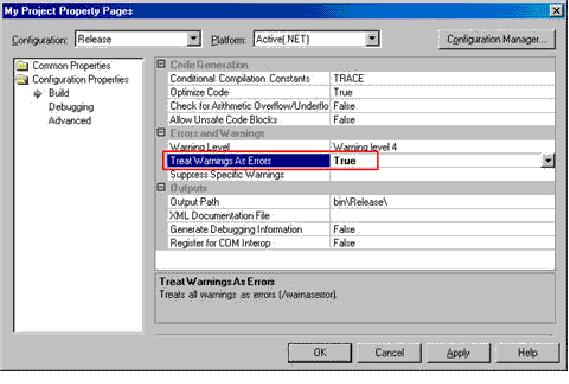Collapse the Errors and Warnings section

[161, 133]
